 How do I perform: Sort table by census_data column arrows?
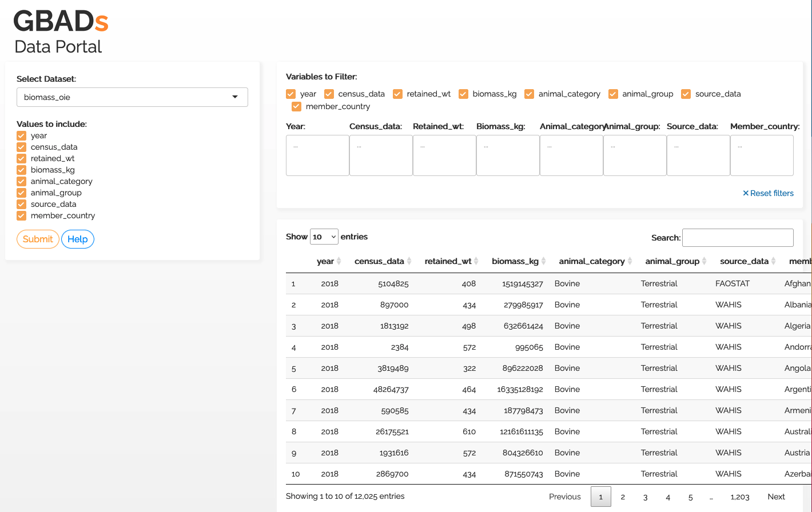(x=409, y=261)
